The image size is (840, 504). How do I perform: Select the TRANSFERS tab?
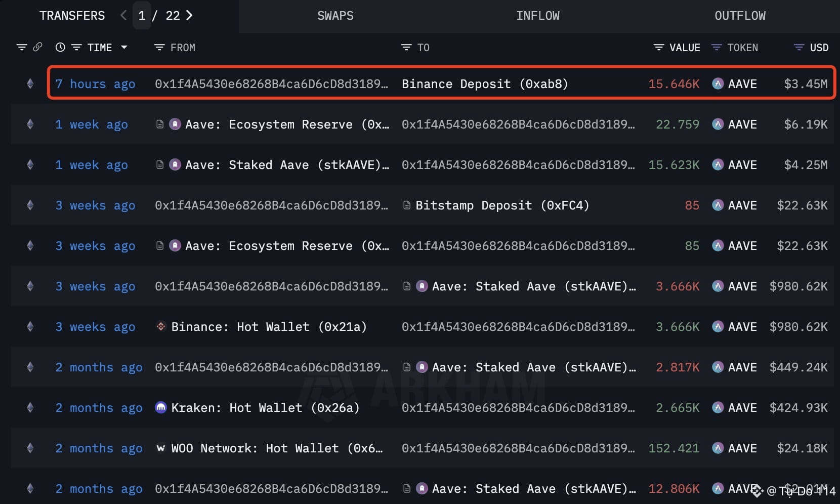point(72,16)
